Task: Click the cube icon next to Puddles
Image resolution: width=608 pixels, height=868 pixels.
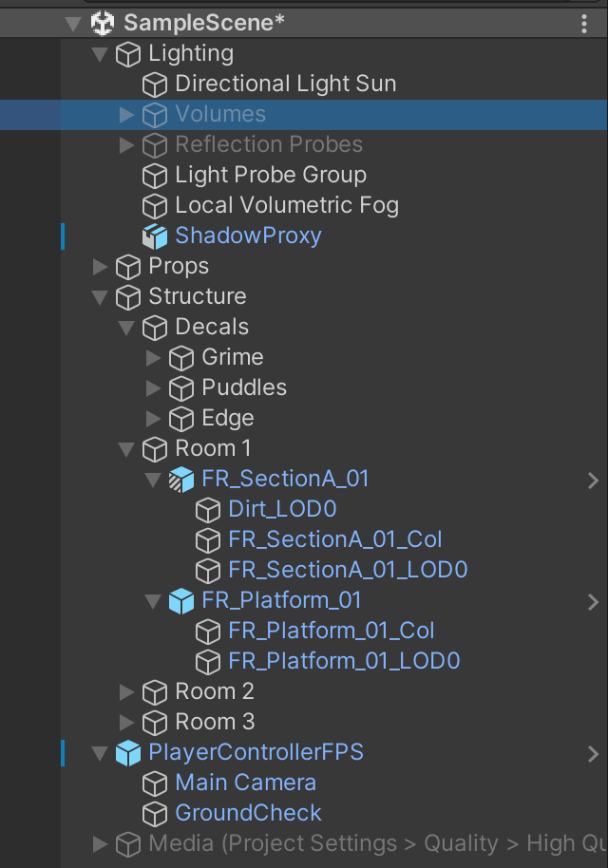Action: (181, 387)
